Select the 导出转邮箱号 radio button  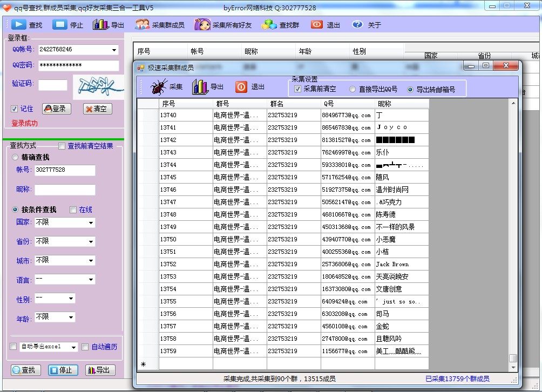pos(410,90)
